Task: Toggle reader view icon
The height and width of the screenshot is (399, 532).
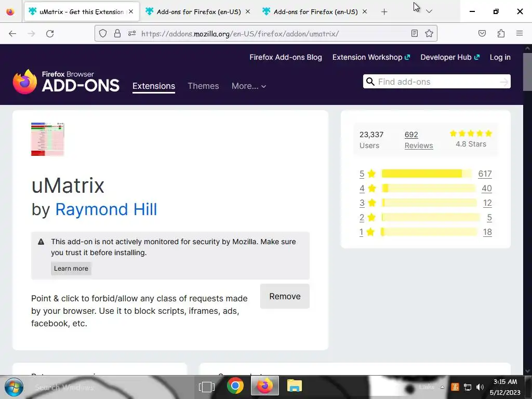Action: coord(414,33)
